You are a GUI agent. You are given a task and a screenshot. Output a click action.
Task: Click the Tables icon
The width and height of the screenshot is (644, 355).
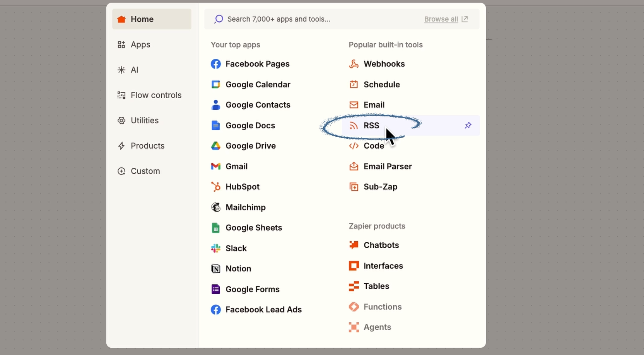click(354, 286)
